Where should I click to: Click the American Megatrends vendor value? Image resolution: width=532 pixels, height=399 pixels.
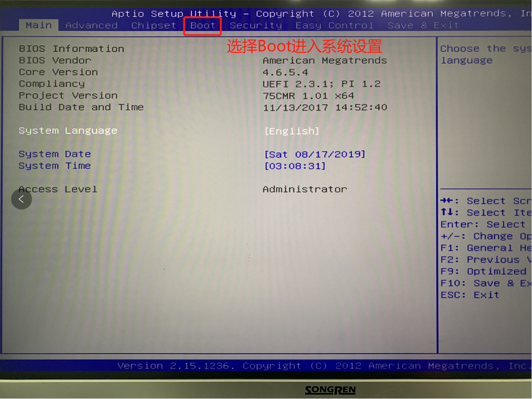(x=325, y=61)
